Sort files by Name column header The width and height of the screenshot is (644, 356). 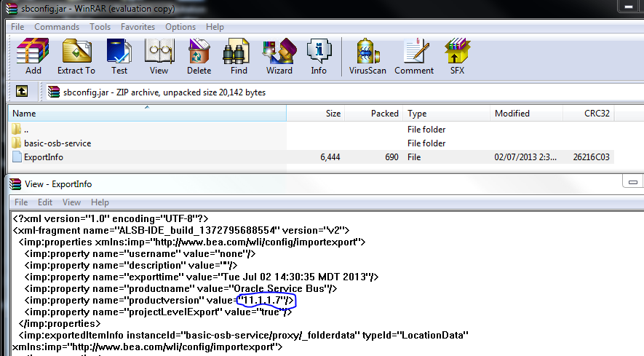click(147, 114)
